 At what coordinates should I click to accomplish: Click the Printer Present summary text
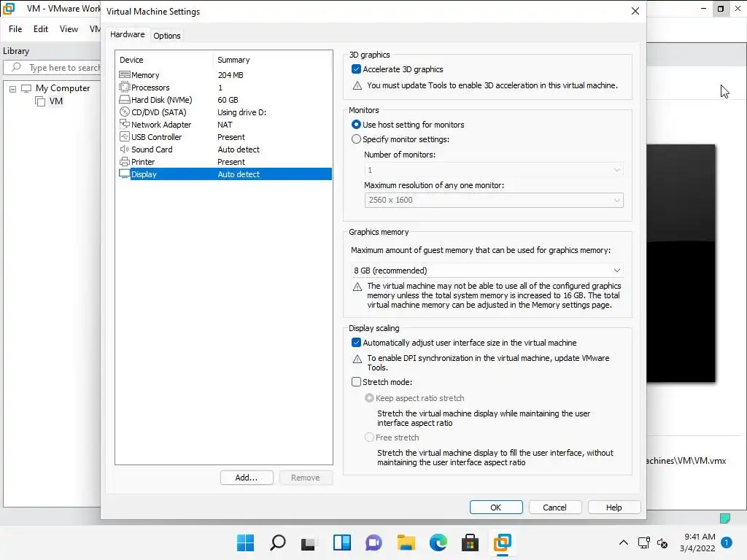[231, 161]
